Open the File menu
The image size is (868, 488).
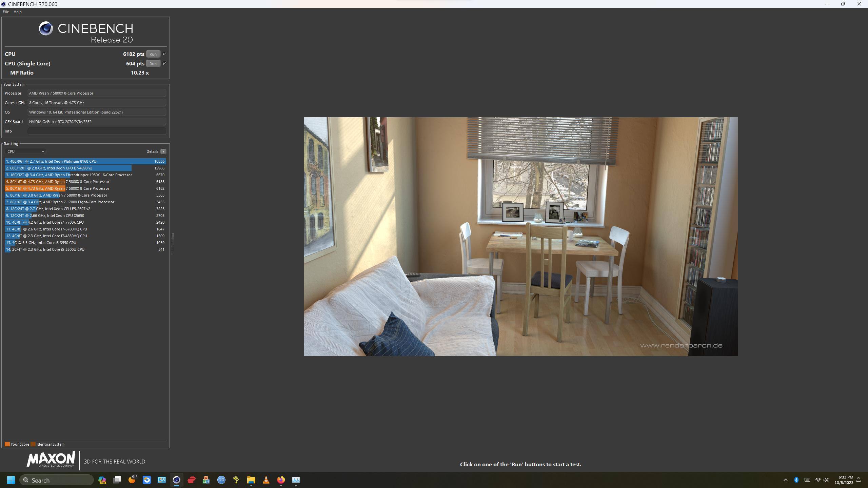tap(6, 12)
